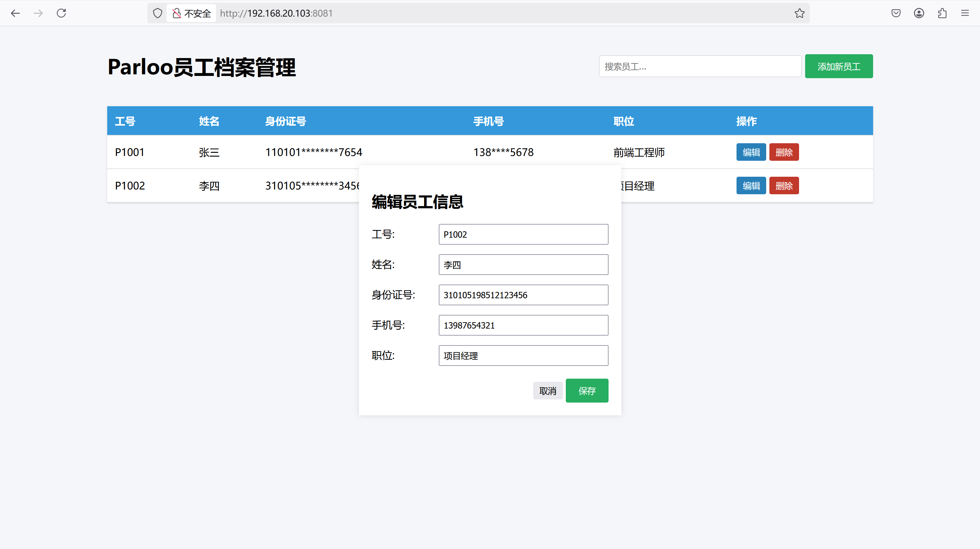Screen dimensions: 980x549
Task: Click the P1002 cell in the table
Action: (130, 186)
